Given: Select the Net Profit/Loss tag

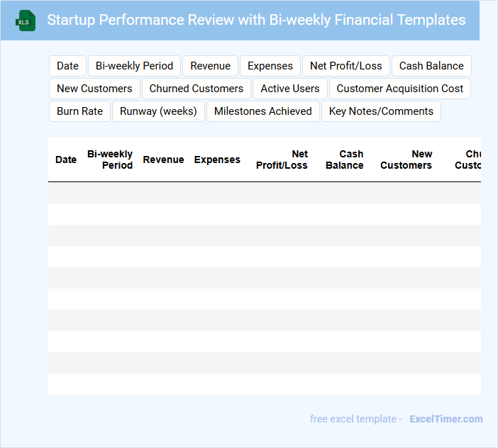Looking at the screenshot, I should tap(346, 66).
